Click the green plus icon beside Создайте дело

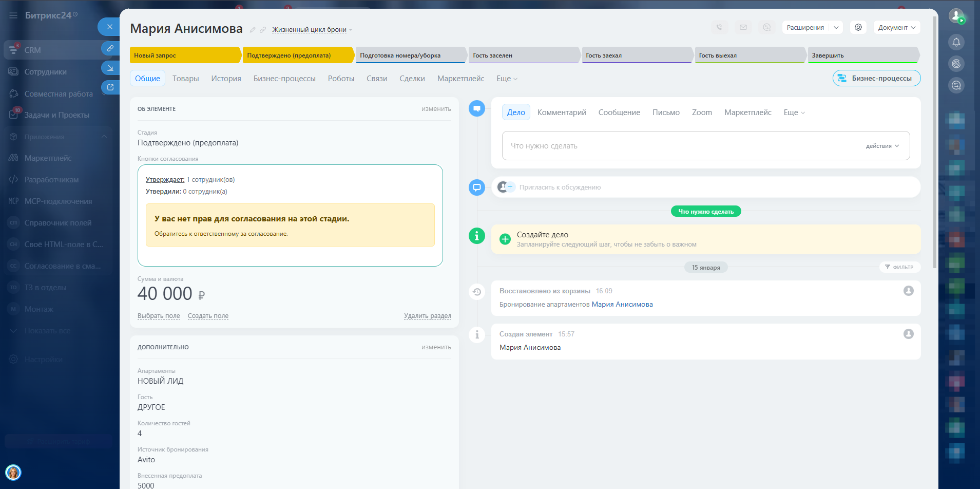tap(505, 239)
